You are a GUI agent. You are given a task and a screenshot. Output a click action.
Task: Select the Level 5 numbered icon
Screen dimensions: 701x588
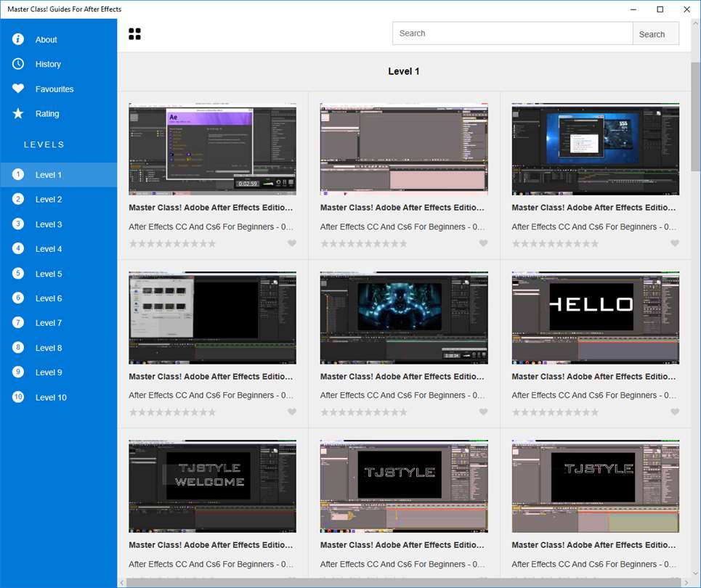click(18, 274)
